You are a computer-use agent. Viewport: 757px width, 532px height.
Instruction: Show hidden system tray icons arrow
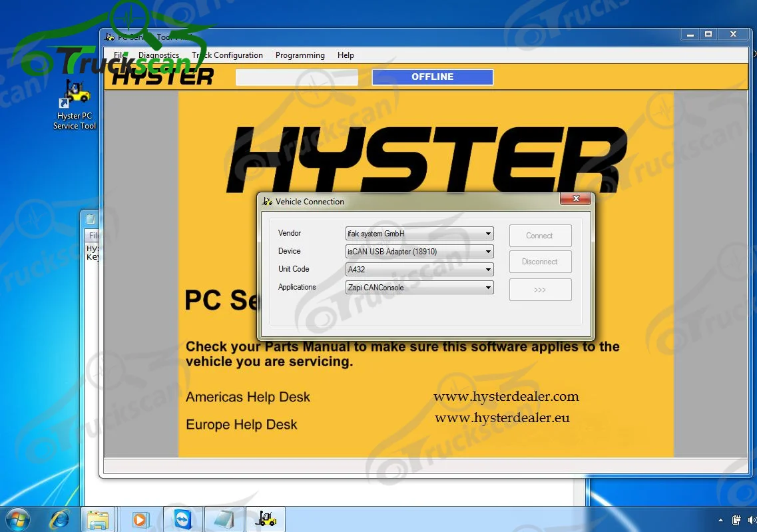(x=720, y=520)
